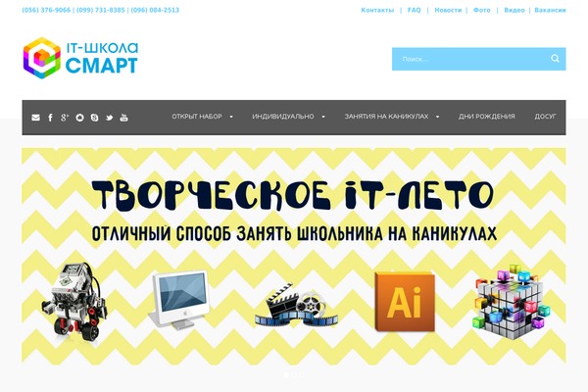
Task: Open the Контакты link
Action: (x=377, y=10)
